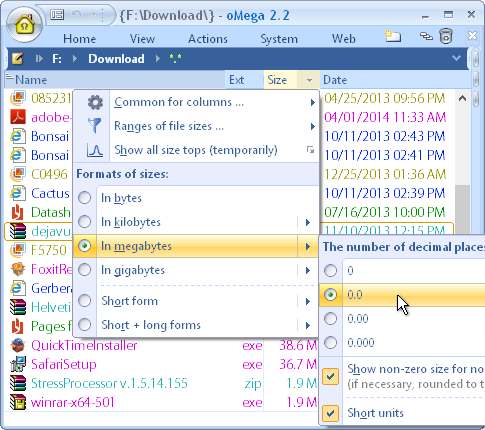
Task: Toggle the Short units checkbox
Action: (330, 413)
